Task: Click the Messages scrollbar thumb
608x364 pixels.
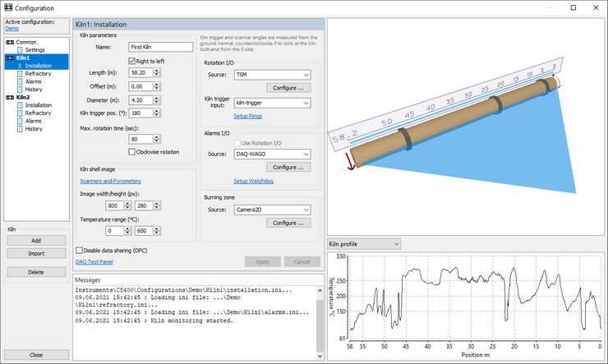Action: tap(320, 325)
